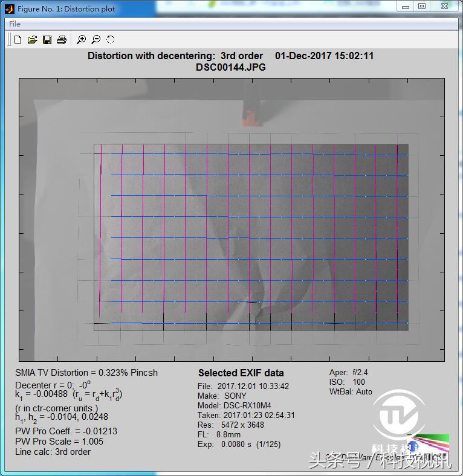Click the 'Selected EXIF data' heading

click(241, 373)
